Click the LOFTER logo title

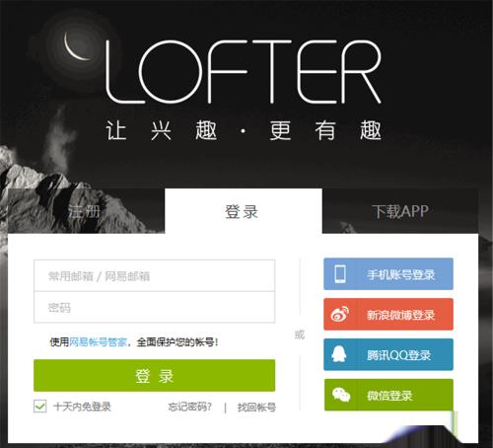(244, 72)
